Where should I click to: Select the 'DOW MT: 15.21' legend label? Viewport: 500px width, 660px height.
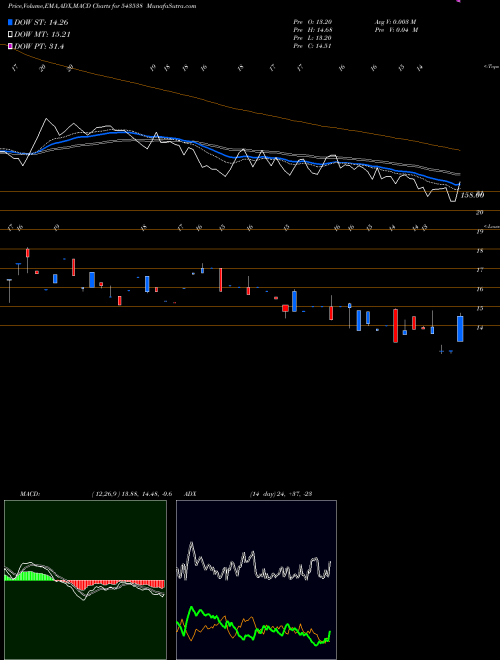pos(42,35)
